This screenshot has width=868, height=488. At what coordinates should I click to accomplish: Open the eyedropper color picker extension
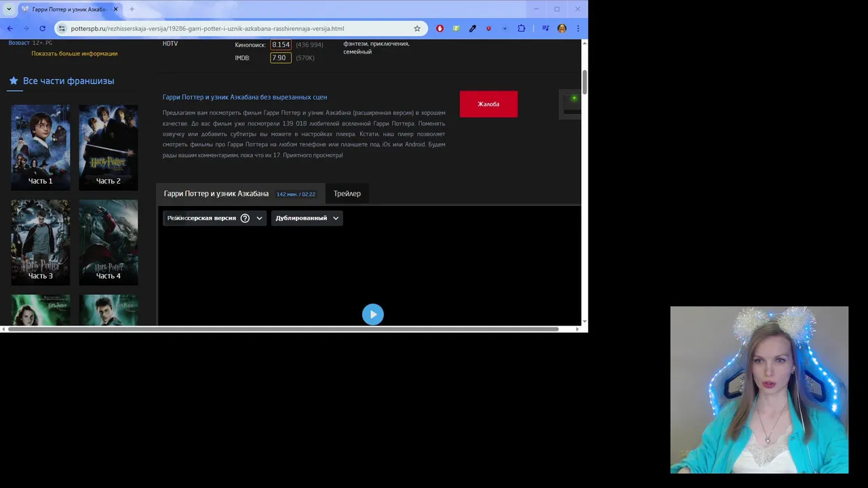(x=473, y=28)
